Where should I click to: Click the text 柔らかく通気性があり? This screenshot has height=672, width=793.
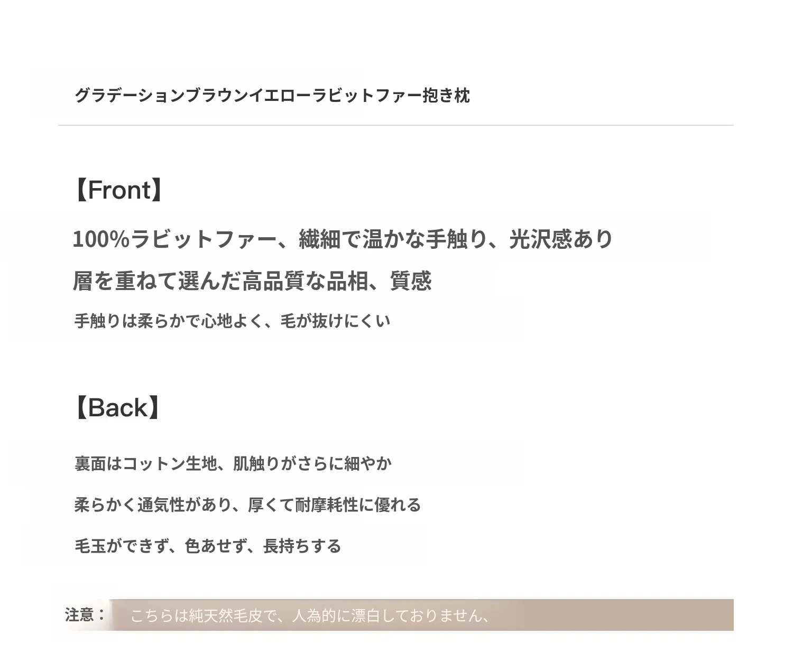pyautogui.click(x=153, y=505)
